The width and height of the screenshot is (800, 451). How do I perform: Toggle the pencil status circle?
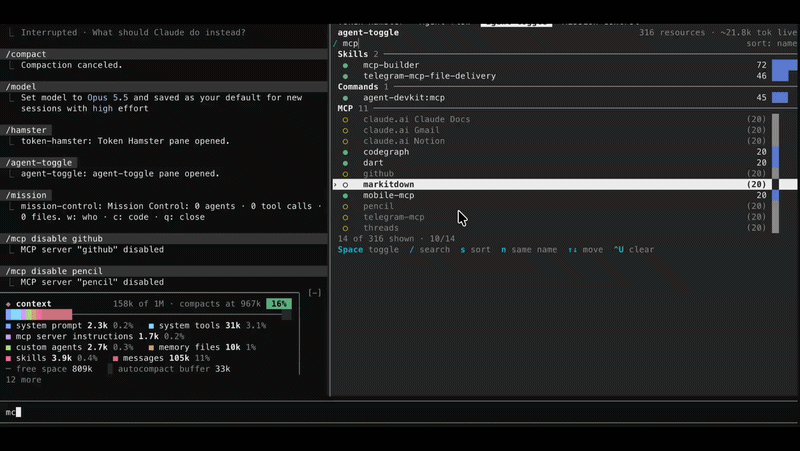click(345, 207)
